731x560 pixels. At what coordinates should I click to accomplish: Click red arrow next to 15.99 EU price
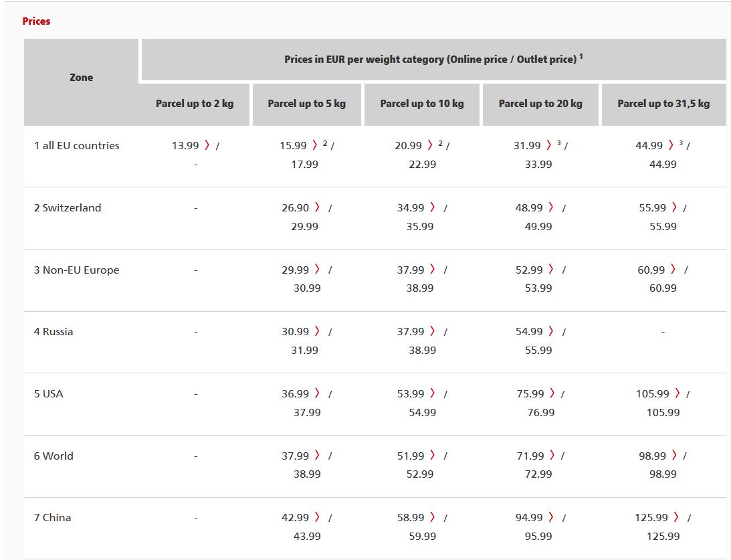[315, 145]
